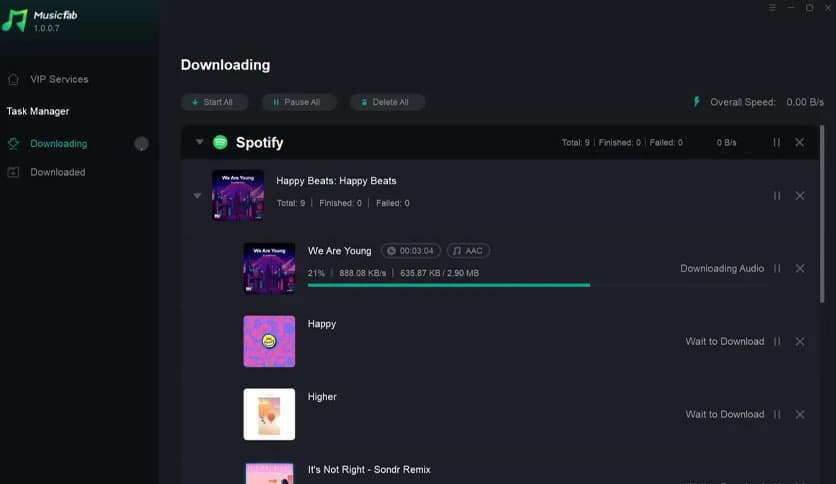Click the Wait to Download status for Happy
The width and height of the screenshot is (836, 484).
[725, 342]
